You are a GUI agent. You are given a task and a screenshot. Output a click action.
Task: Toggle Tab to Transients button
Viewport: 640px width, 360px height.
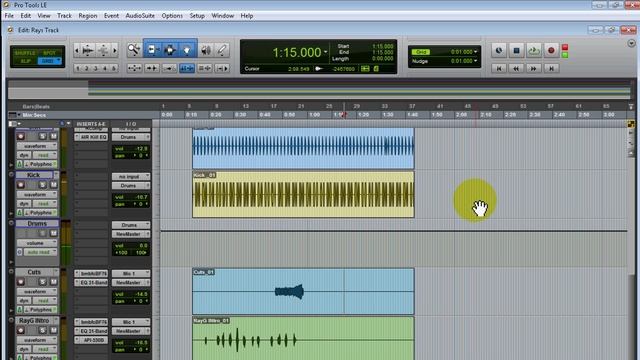click(152, 68)
